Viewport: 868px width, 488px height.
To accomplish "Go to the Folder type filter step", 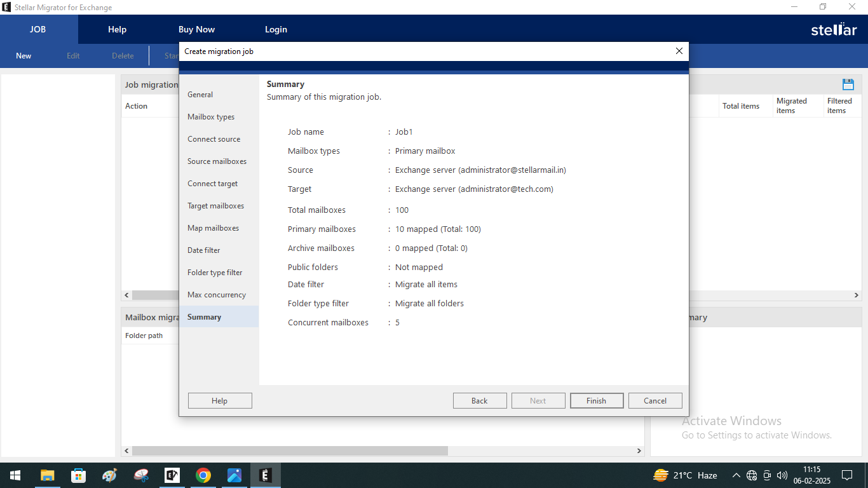I will pyautogui.click(x=215, y=273).
